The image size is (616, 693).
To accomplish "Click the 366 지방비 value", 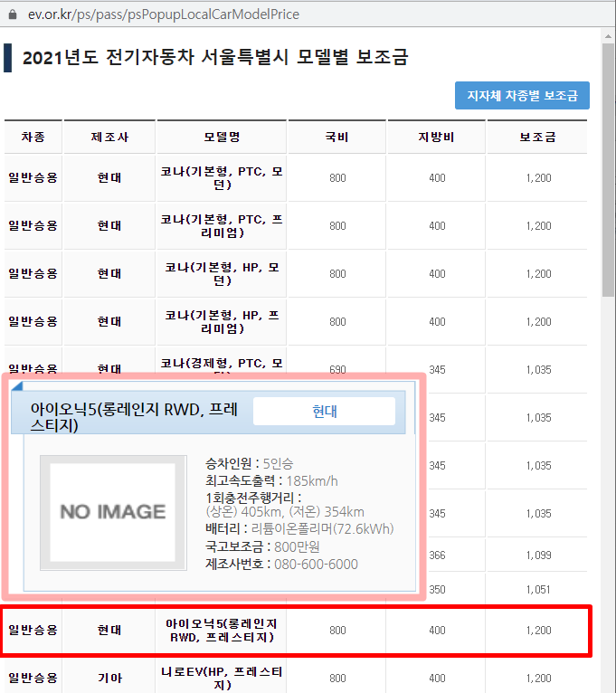I will click(437, 555).
